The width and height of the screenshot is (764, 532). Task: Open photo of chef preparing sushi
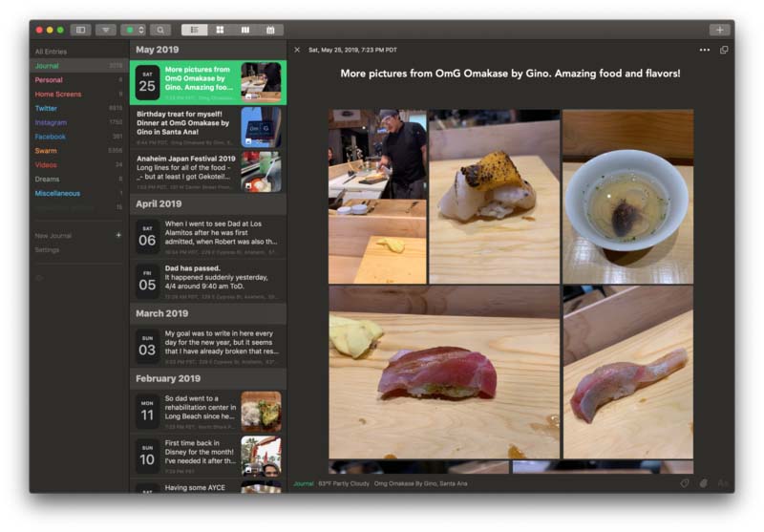377,197
